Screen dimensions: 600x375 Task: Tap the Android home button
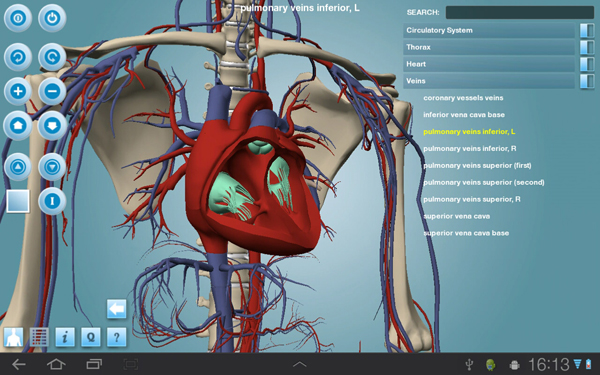click(56, 364)
